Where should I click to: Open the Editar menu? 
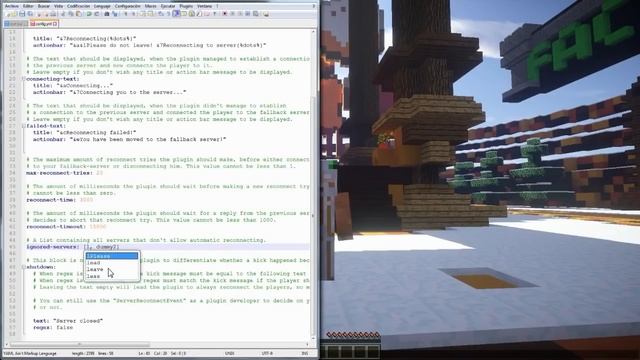(28, 6)
